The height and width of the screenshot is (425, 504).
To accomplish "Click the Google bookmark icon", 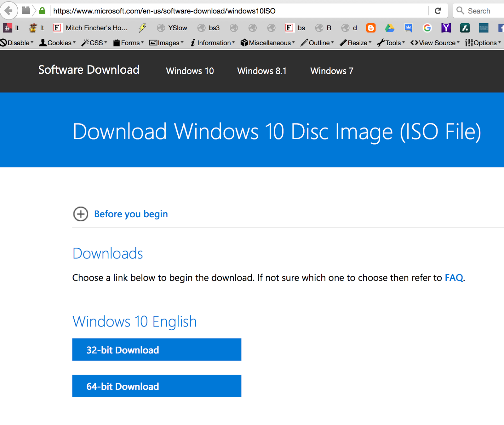I will 427,28.
